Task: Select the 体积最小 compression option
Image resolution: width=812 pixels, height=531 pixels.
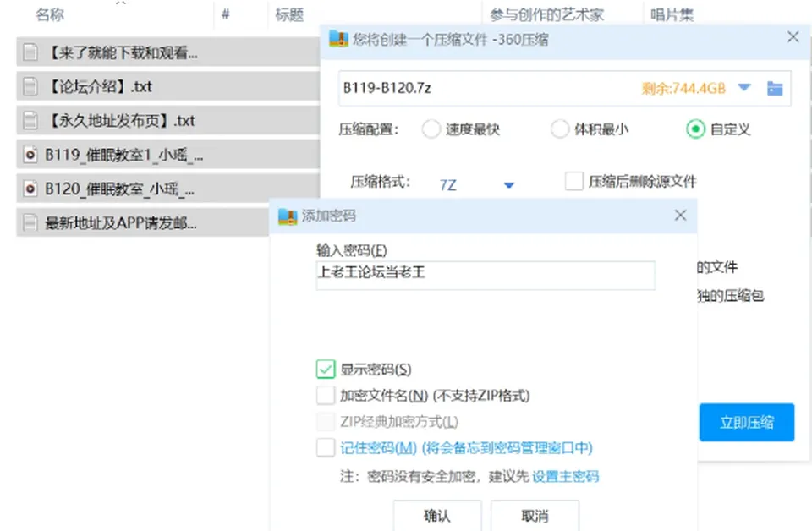Action: tap(559, 129)
